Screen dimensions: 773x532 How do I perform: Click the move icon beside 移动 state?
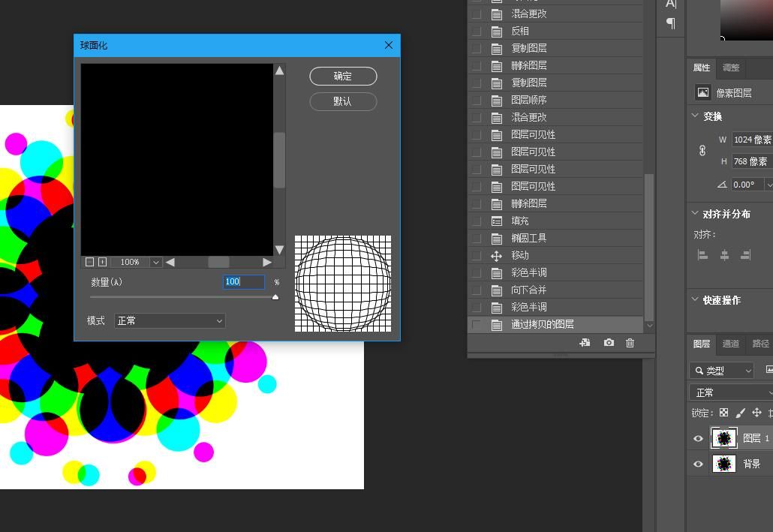pos(496,255)
